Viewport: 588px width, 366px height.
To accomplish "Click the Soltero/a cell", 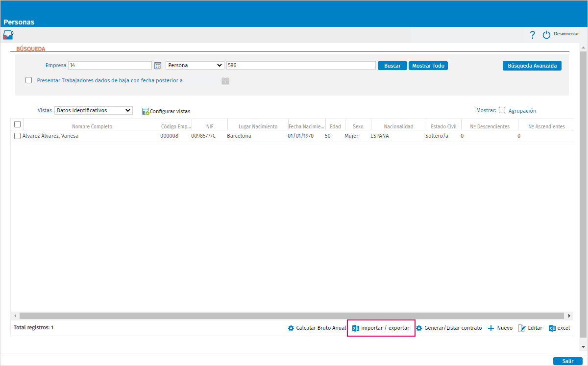I will coord(437,136).
